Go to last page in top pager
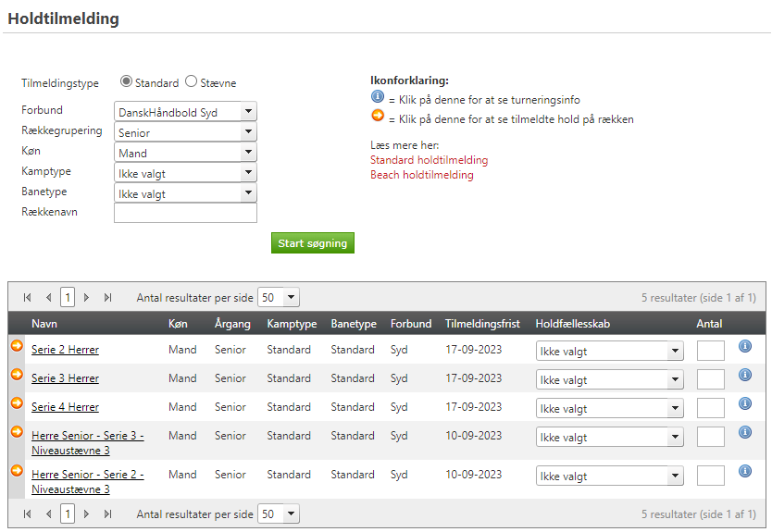The height and width of the screenshot is (532, 772). [108, 298]
